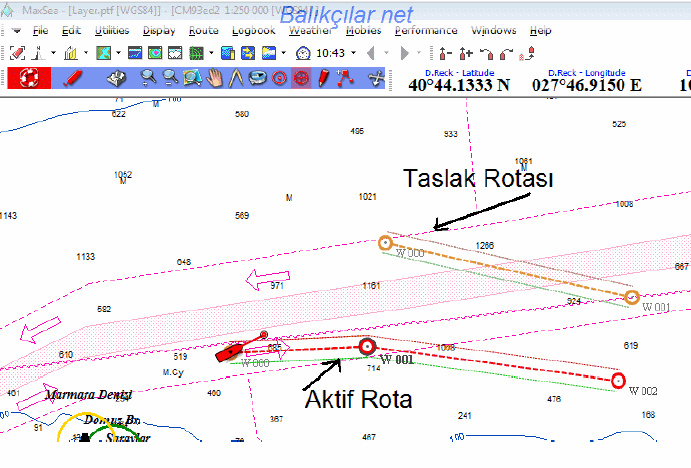This screenshot has height=468, width=691.
Task: Select the area zoom magnifier tool
Action: pyautogui.click(x=193, y=77)
